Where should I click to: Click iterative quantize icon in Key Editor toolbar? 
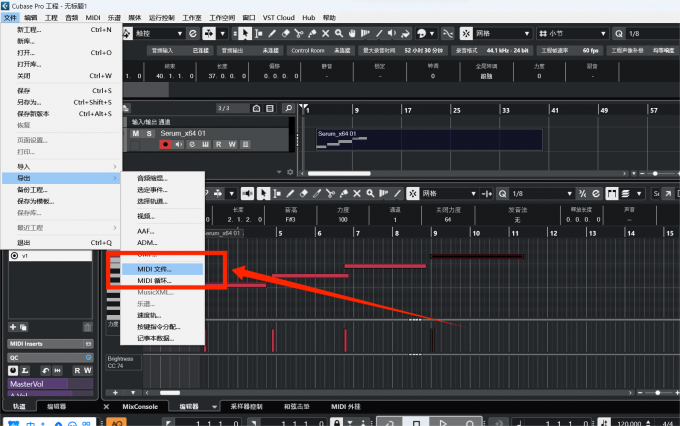(x=582, y=193)
